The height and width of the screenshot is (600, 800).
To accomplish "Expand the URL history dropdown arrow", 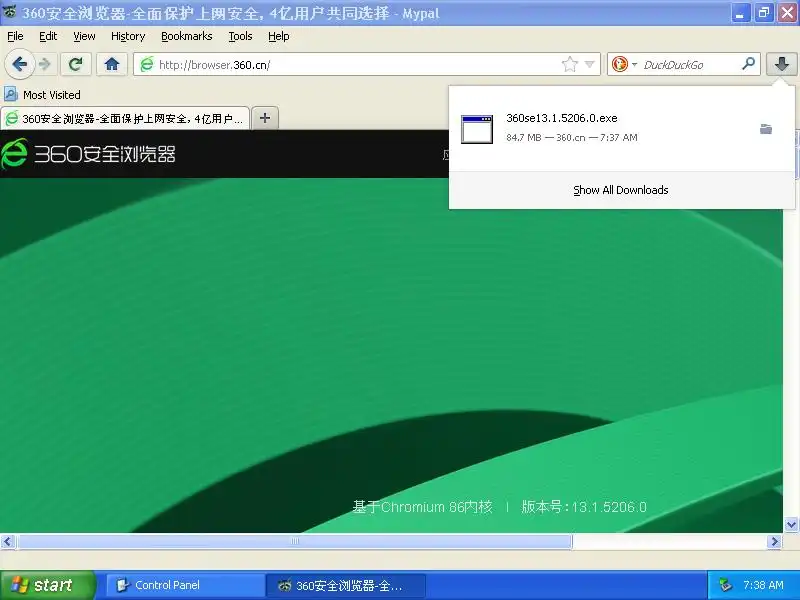I will coord(590,64).
